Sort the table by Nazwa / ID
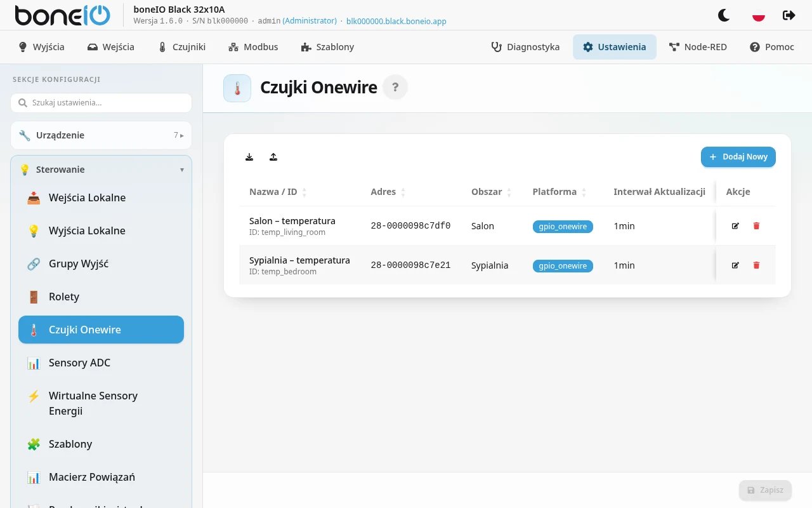The width and height of the screenshot is (812, 508). click(x=304, y=192)
